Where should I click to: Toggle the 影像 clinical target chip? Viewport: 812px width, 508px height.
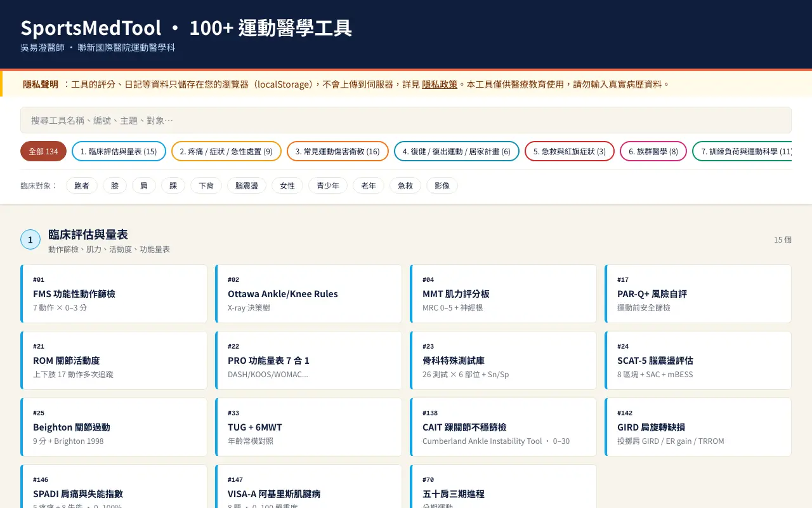tap(442, 185)
